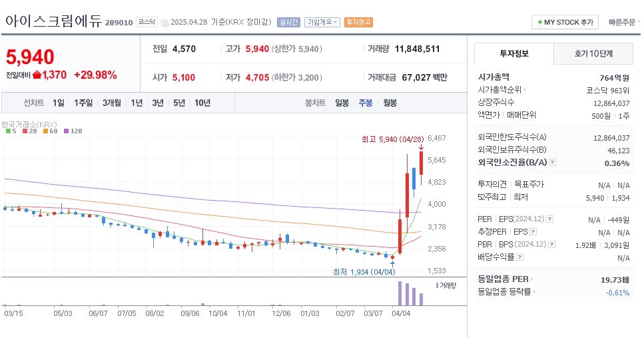This screenshot has width=644, height=338.
Task: Select the 3개월 line chart period
Action: [112, 103]
